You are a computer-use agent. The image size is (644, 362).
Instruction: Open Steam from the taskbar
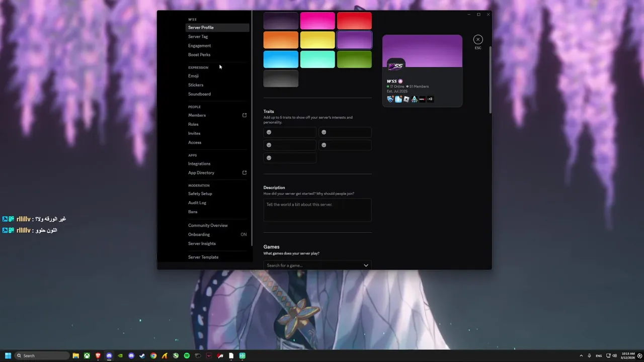[x=142, y=355]
